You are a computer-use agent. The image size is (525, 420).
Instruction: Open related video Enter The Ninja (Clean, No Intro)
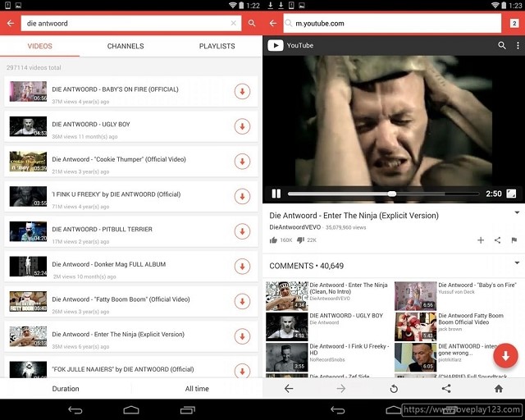pos(348,289)
